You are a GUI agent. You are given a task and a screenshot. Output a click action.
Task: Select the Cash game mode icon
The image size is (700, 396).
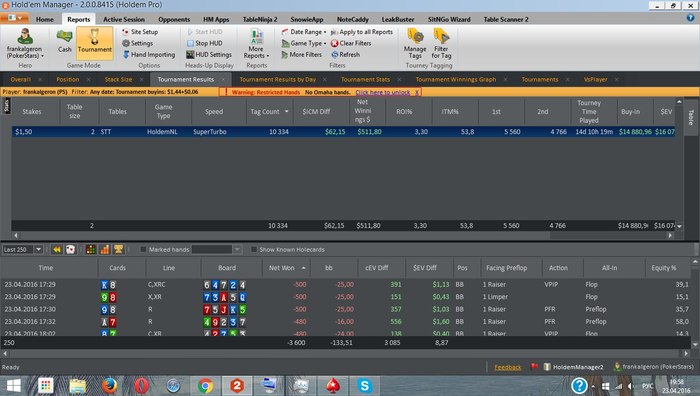[x=64, y=41]
